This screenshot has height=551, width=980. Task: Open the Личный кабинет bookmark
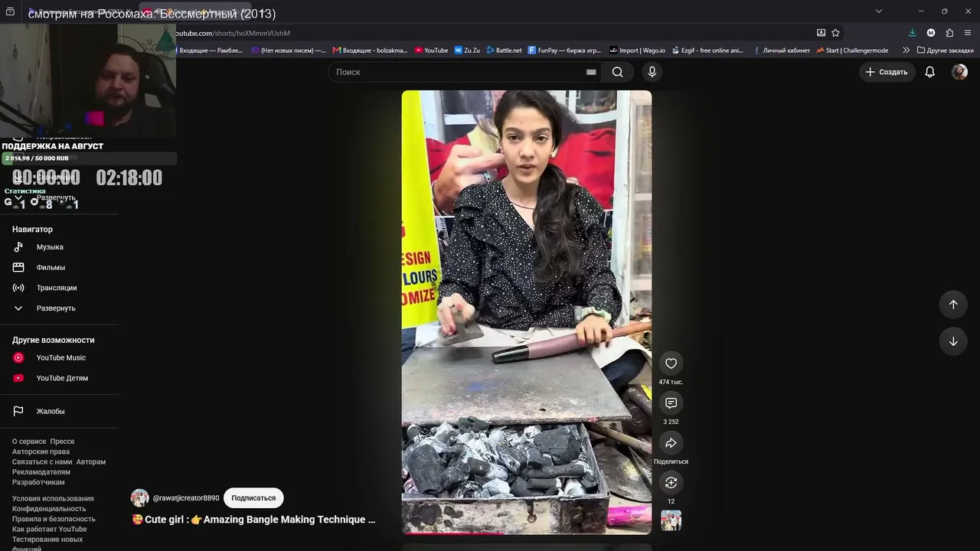click(x=782, y=51)
